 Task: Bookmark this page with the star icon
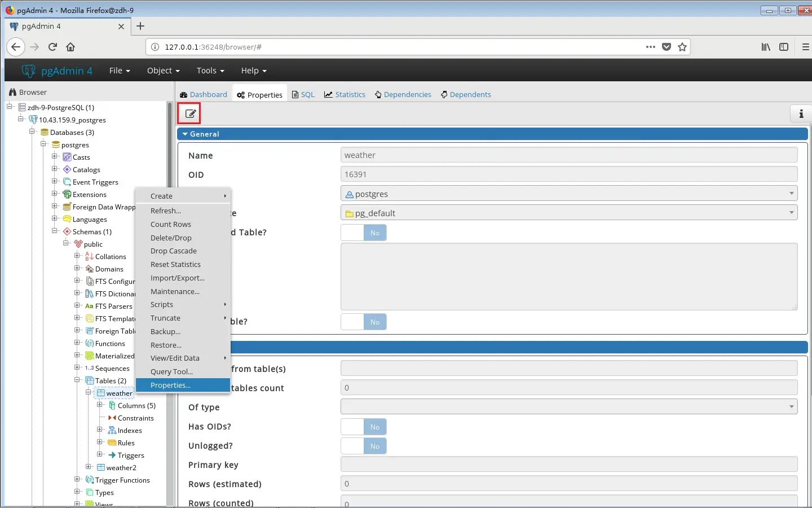click(x=682, y=47)
